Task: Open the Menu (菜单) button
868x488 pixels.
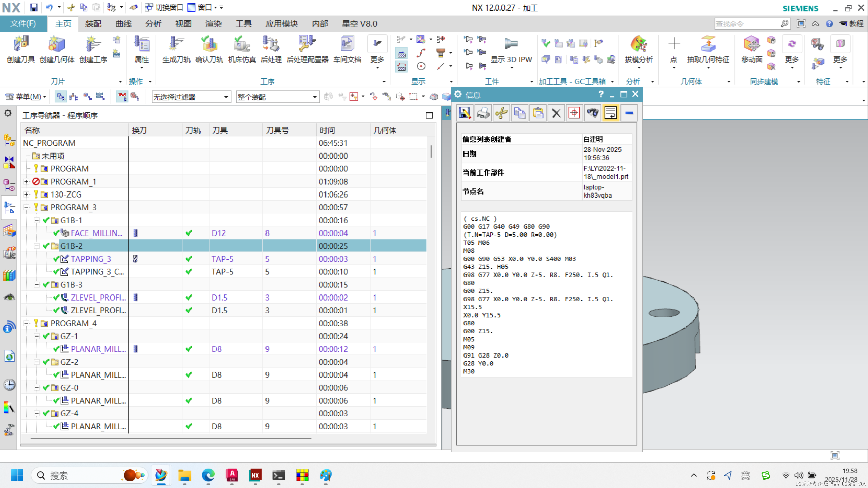Action: tap(26, 97)
